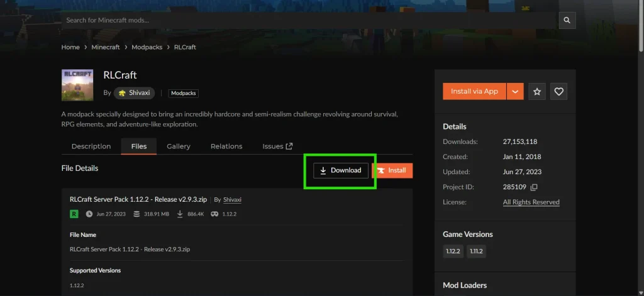Viewport: 644px width, 296px height.
Task: Click the heart favorite icon
Action: 558,92
